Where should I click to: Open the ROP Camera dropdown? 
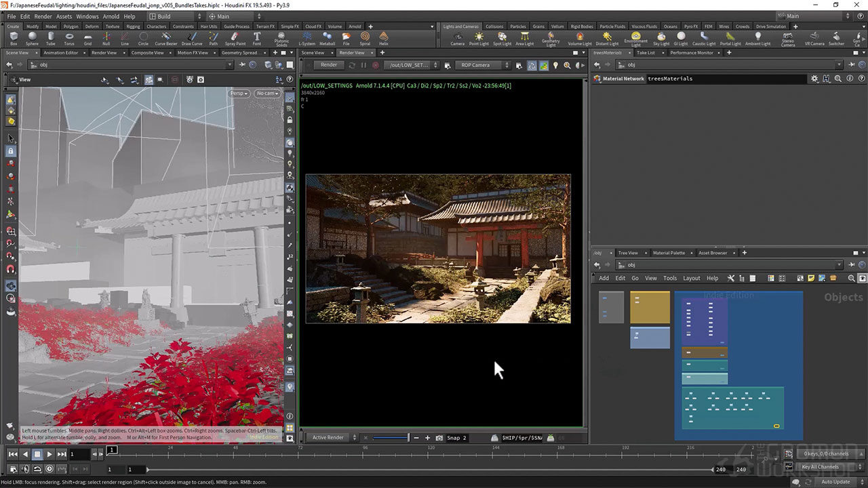tap(484, 65)
